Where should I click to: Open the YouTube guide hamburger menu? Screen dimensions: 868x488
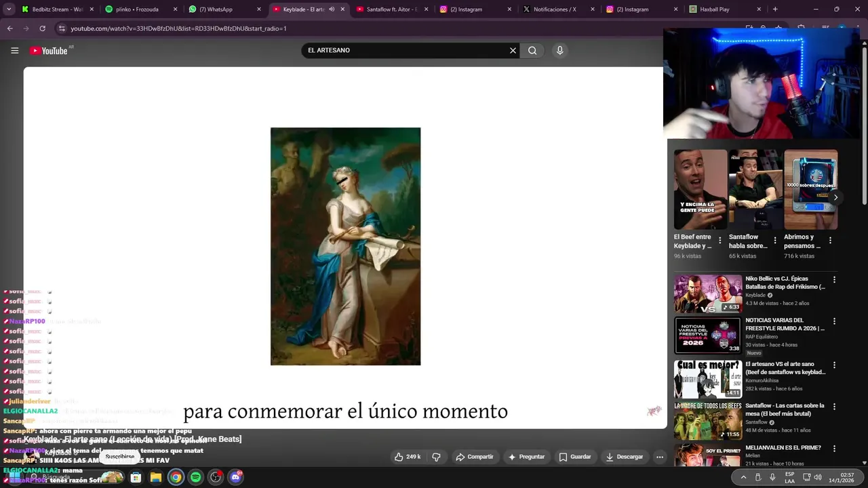click(x=14, y=51)
